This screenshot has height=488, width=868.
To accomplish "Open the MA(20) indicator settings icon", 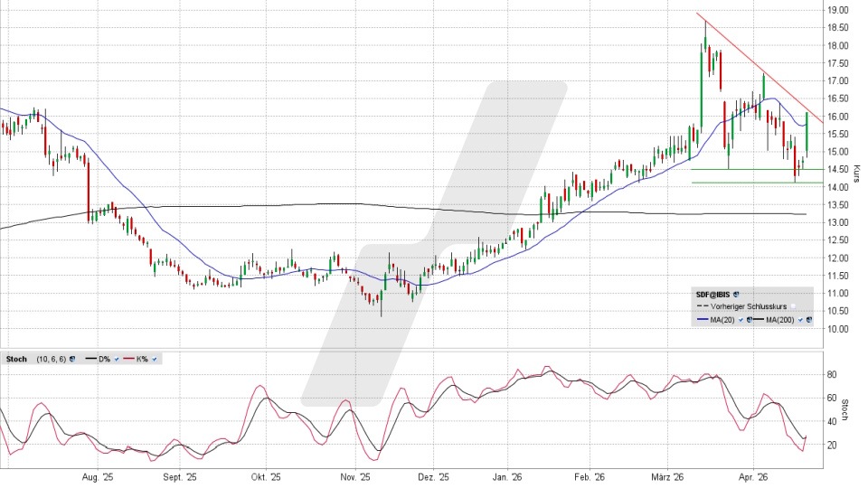I will 750,320.
